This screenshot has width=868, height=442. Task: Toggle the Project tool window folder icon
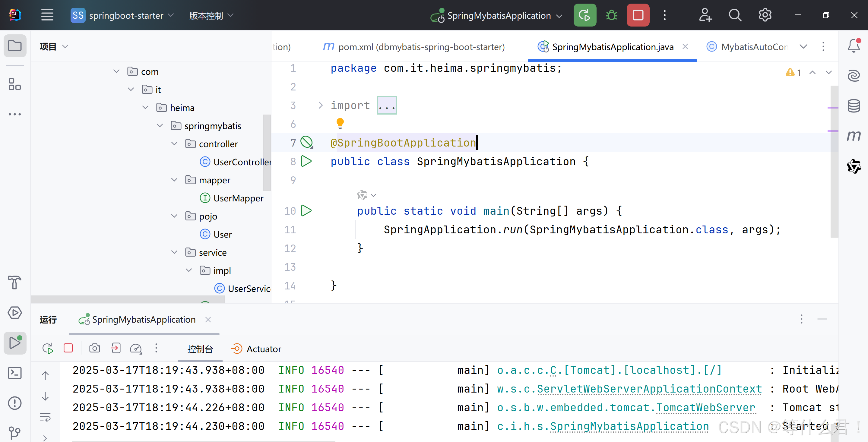point(14,46)
